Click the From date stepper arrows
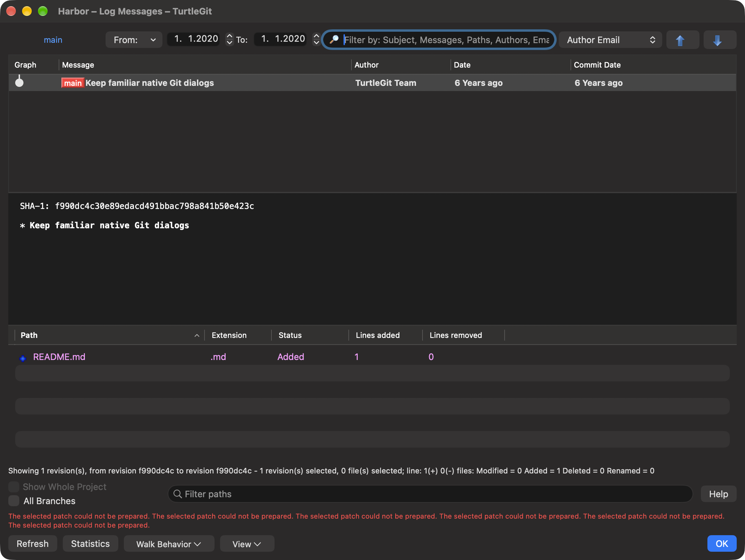Image resolution: width=745 pixels, height=560 pixels. click(229, 39)
